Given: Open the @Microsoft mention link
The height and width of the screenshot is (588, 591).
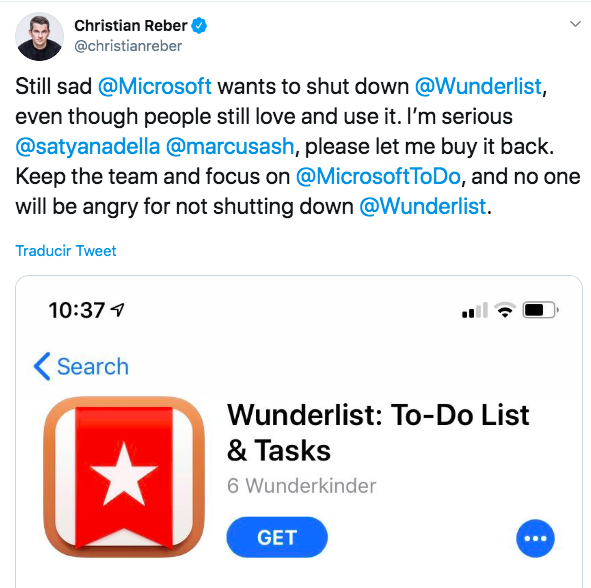Looking at the screenshot, I should [155, 86].
